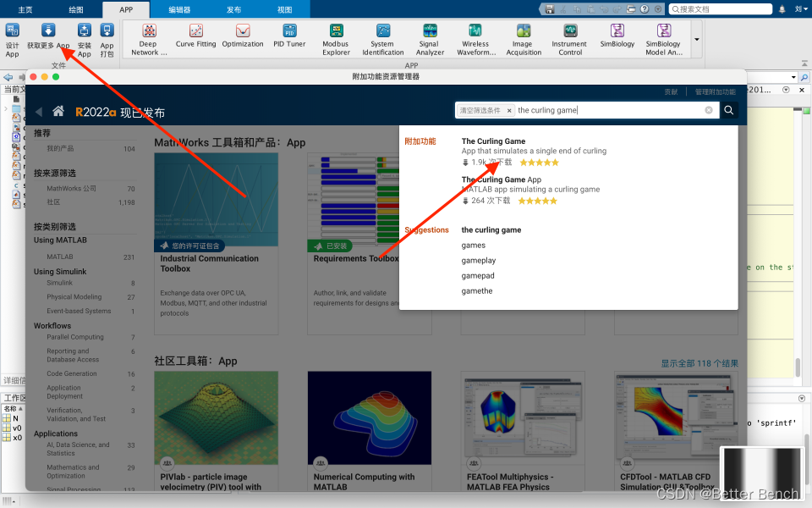Choose the 'gameplay' suggestion

coord(479,260)
